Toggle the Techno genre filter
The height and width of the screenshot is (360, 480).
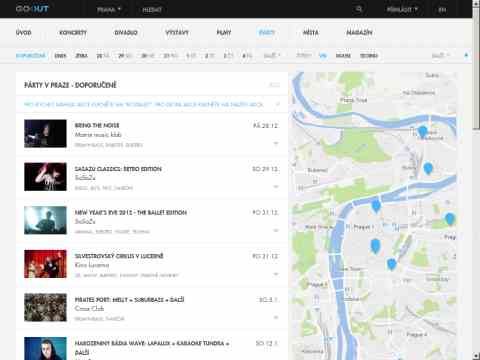pyautogui.click(x=369, y=56)
